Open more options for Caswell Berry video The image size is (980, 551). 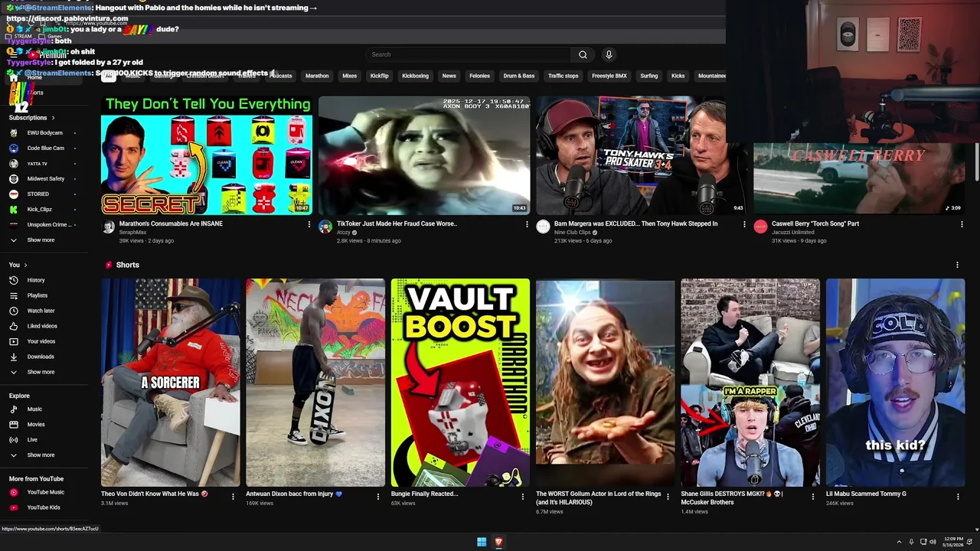[x=962, y=224]
